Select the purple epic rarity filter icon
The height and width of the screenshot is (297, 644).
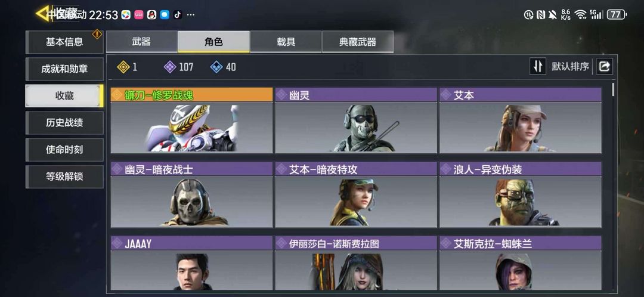[170, 67]
